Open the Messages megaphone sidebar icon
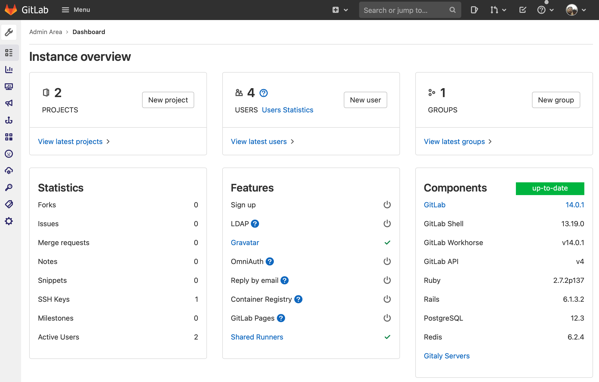Viewport: 599px width, 382px height. (9, 103)
